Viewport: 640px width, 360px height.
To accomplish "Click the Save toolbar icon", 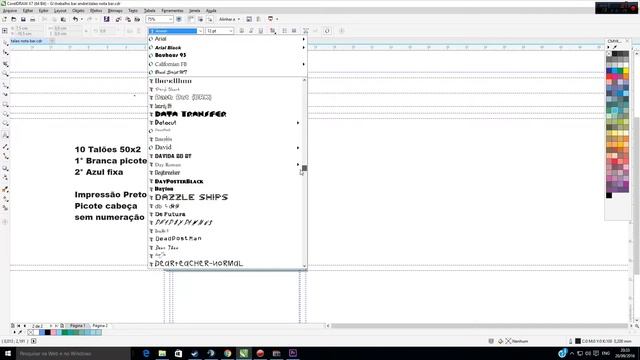I will click(23, 19).
